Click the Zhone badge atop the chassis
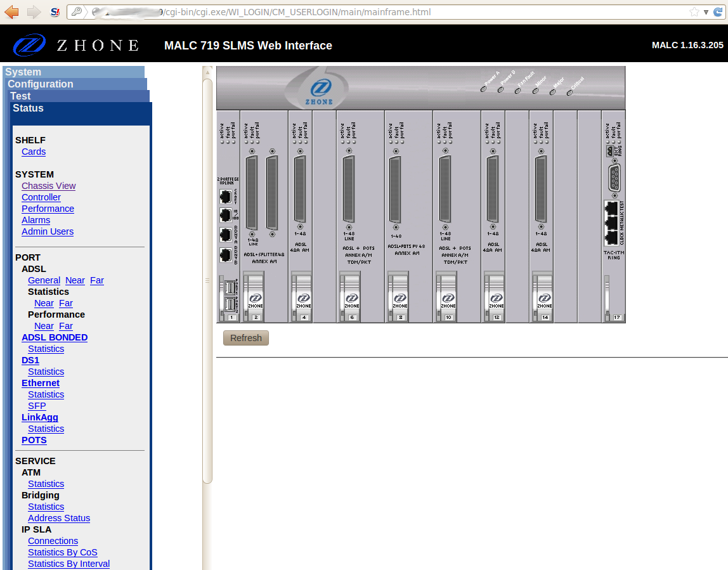The image size is (728, 570). coord(320,91)
